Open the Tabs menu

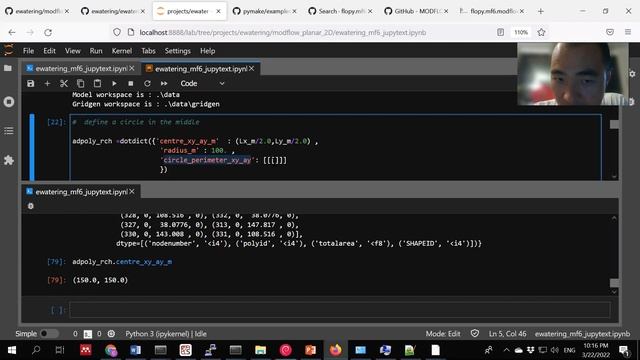(148, 51)
